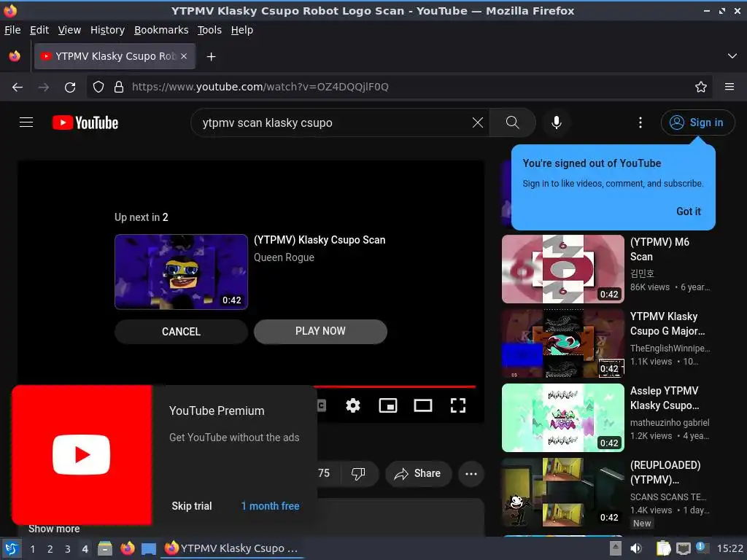
Task: Open more actions ellipsis button
Action: tap(471, 473)
